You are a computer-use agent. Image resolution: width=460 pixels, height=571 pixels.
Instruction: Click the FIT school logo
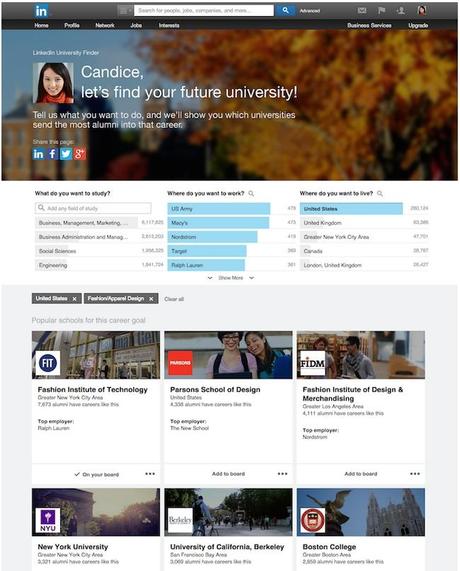(48, 363)
